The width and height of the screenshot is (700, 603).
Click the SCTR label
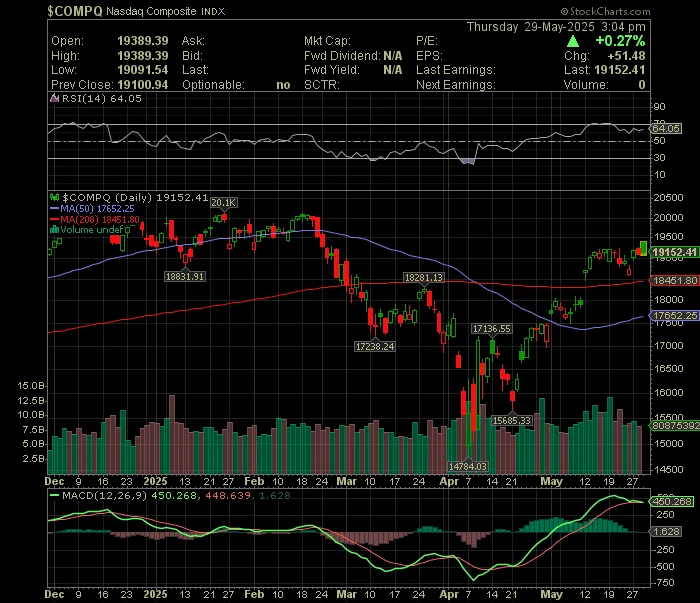click(322, 85)
